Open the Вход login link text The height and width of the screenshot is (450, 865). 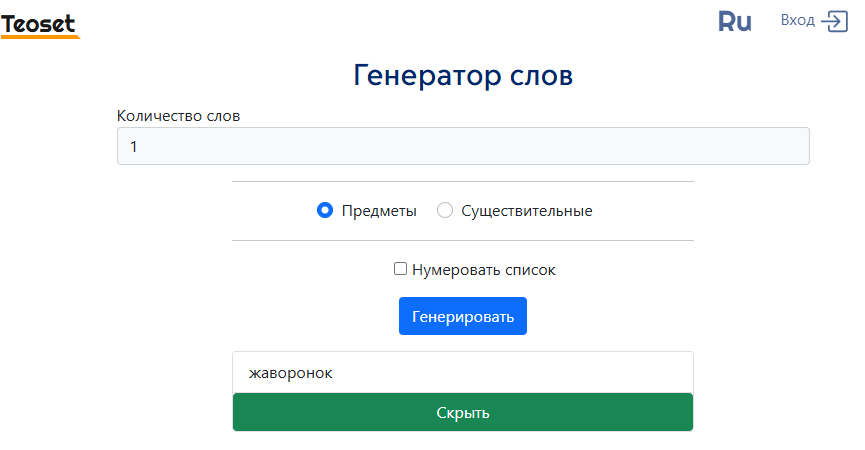click(x=798, y=20)
